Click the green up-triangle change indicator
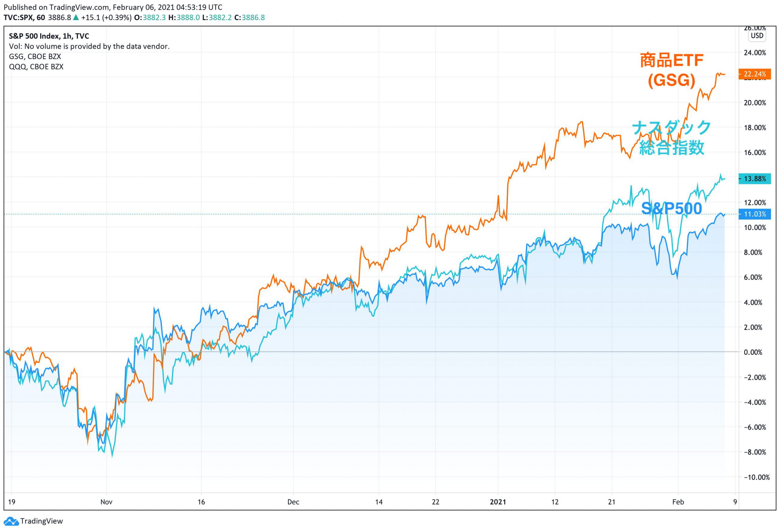 click(x=76, y=17)
